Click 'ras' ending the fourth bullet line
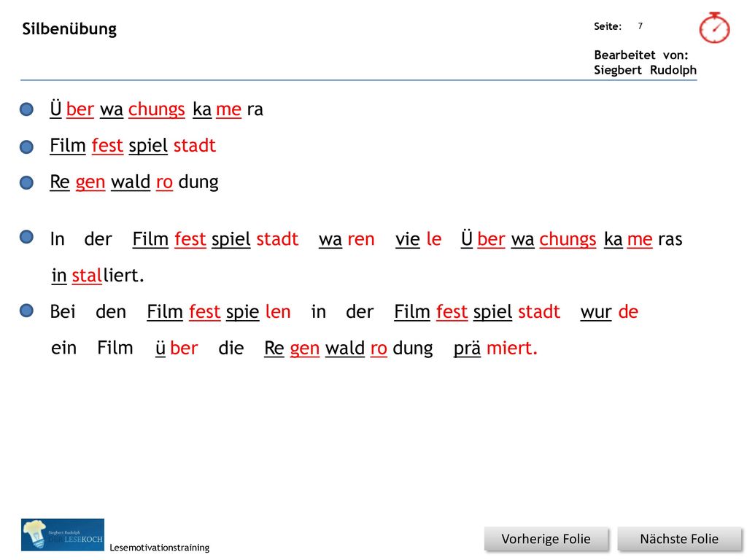Viewport: 747px width, 560px height. (670, 239)
